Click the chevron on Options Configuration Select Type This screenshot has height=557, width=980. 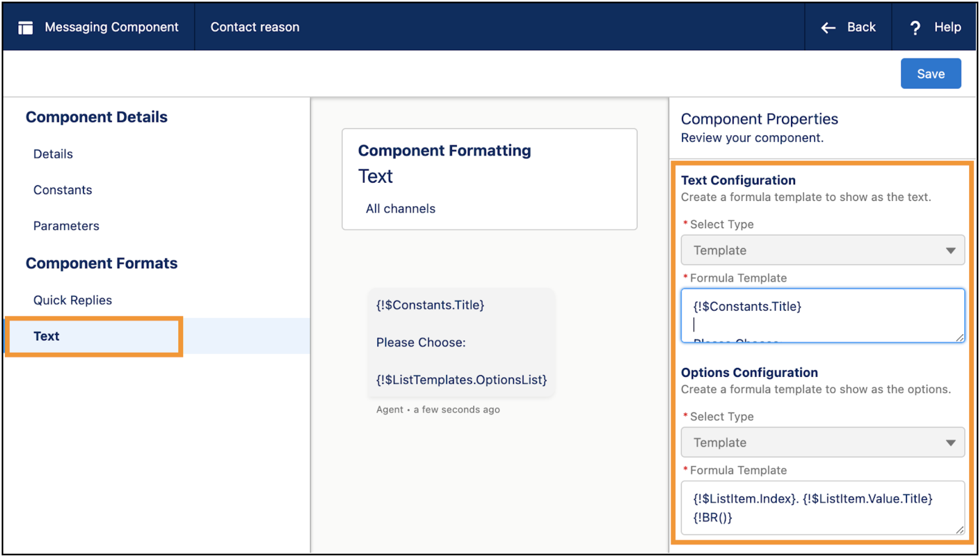point(951,442)
